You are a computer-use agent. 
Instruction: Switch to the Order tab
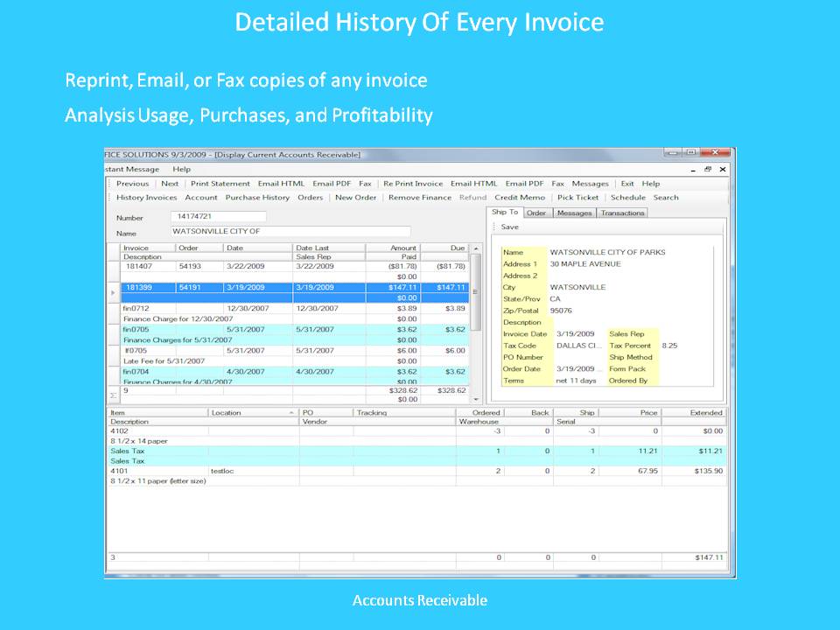[x=535, y=213]
